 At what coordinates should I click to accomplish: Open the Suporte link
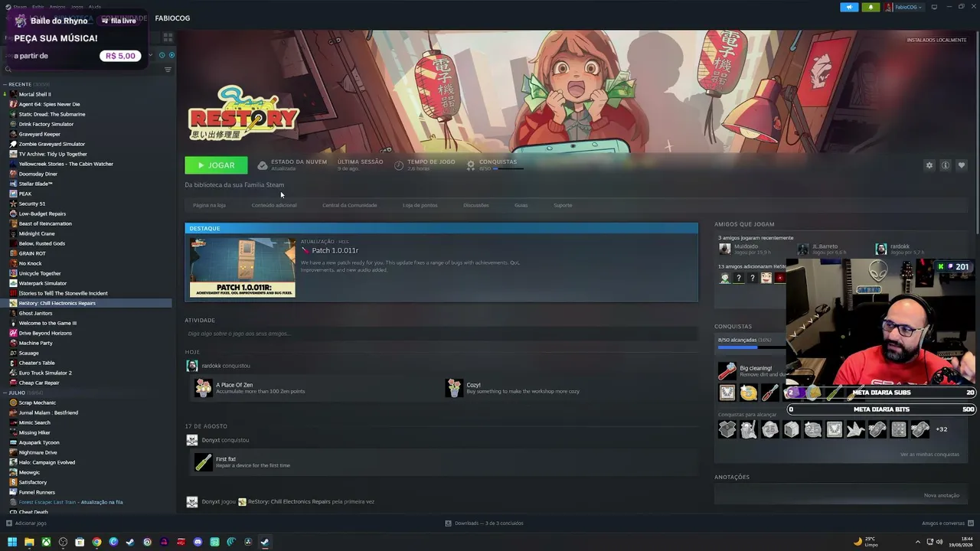coord(563,205)
